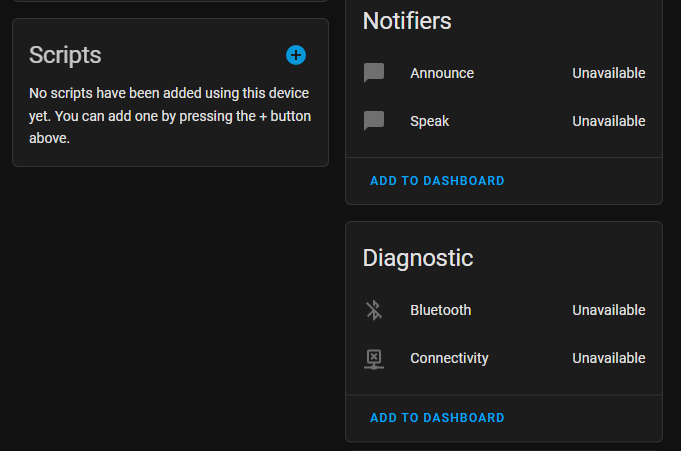Click Speak's Unavailable status

608,121
